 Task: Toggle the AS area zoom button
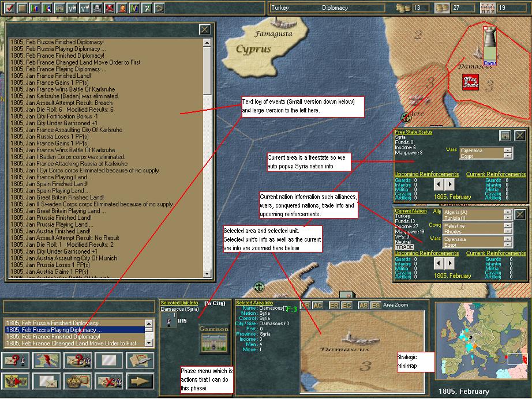pos(364,306)
